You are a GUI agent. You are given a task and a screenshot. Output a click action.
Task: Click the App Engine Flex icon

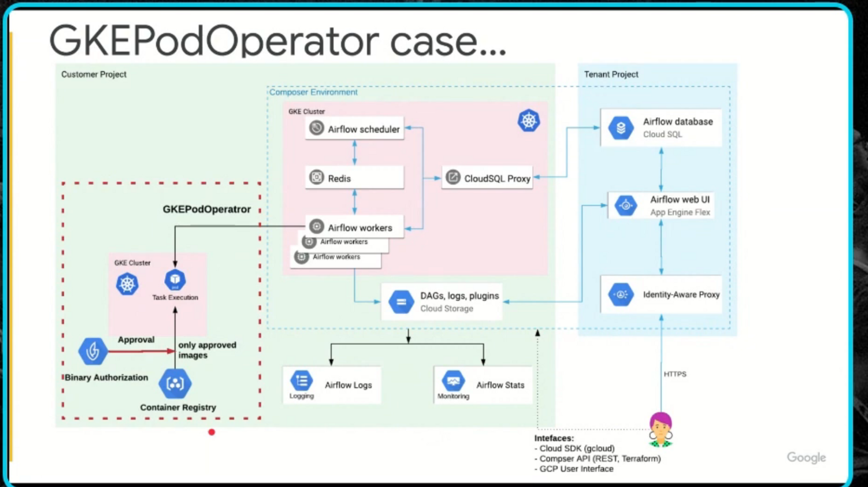[x=625, y=205]
